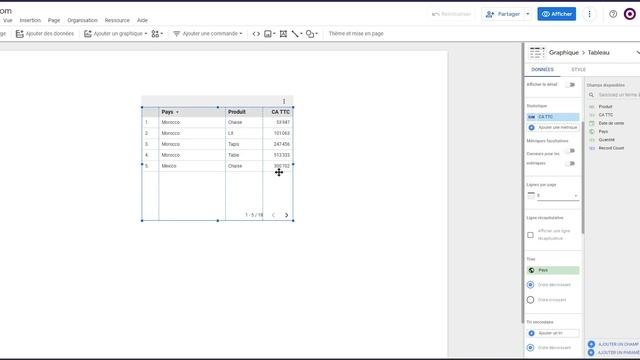Open the three-dot more options in header
The image size is (640, 360).
589,14
